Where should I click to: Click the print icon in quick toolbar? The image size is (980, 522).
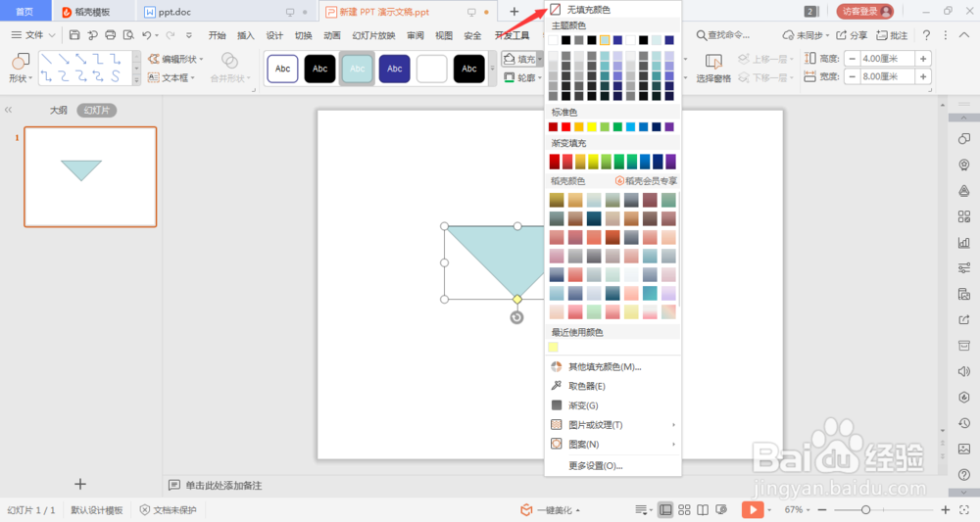tap(111, 35)
